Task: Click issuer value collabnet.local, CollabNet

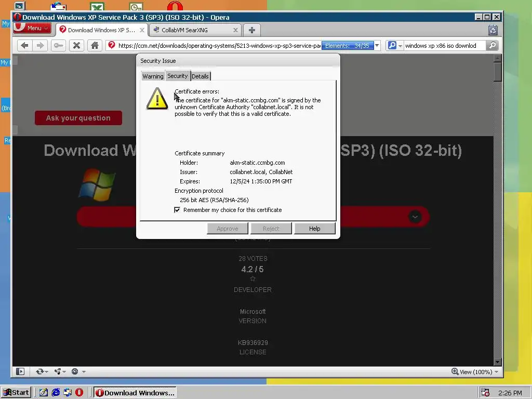Action: [x=261, y=172]
